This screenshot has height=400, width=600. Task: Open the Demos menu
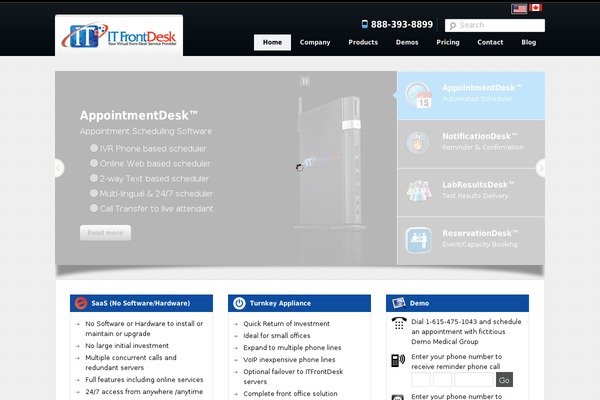pyautogui.click(x=407, y=42)
